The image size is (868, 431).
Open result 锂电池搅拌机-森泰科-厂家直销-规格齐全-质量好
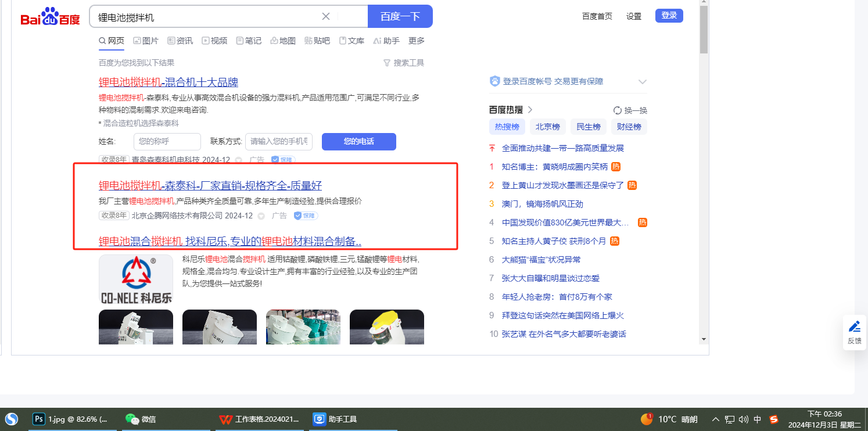click(x=210, y=186)
